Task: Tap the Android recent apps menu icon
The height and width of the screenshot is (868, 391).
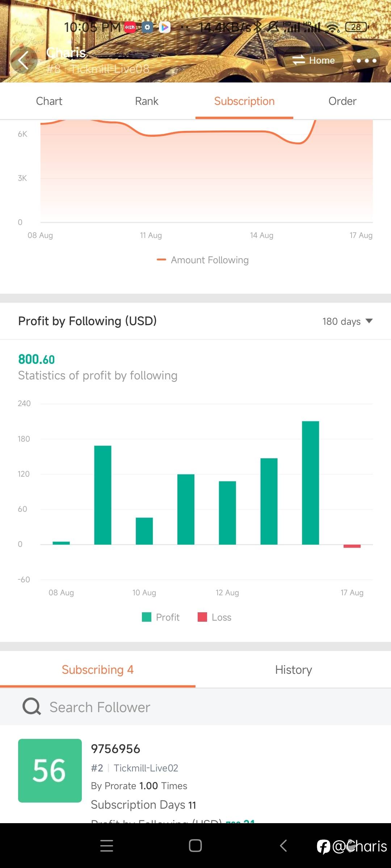Action: [106, 846]
